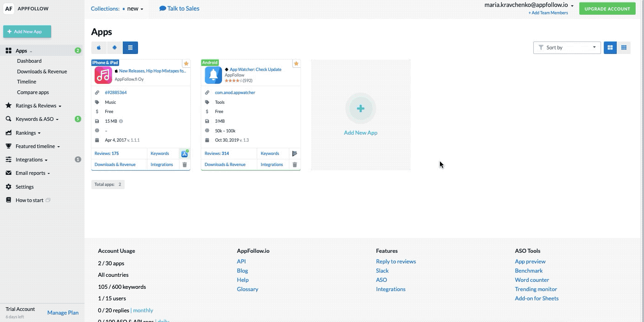The image size is (644, 322).
Task: Click Add-on for Sheets footer link
Action: coord(537,298)
